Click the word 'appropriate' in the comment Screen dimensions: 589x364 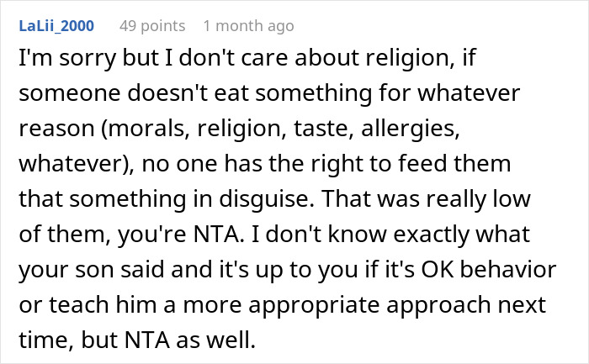click(x=314, y=305)
